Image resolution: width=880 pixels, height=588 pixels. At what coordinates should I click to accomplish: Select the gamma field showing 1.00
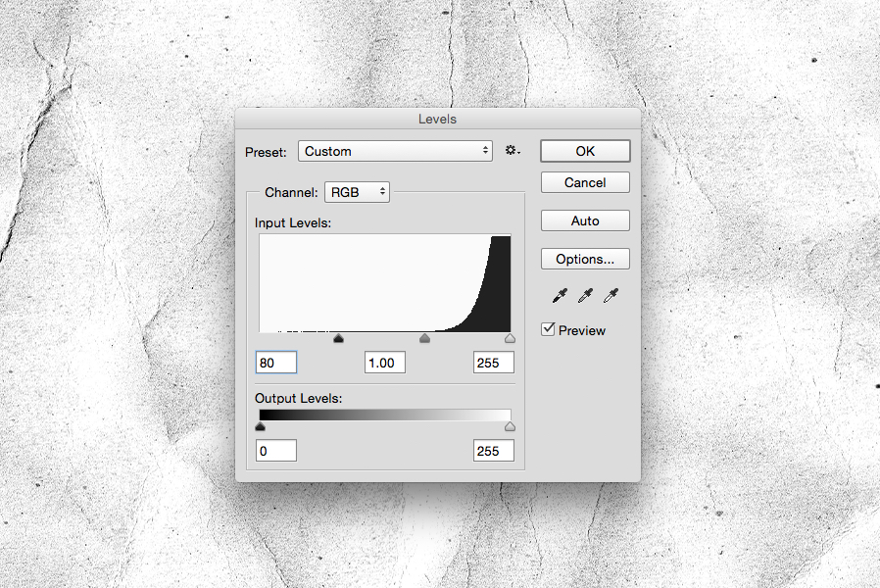tap(384, 362)
